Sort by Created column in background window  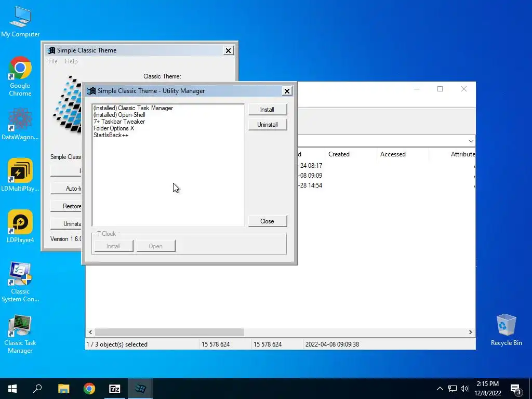click(351, 154)
